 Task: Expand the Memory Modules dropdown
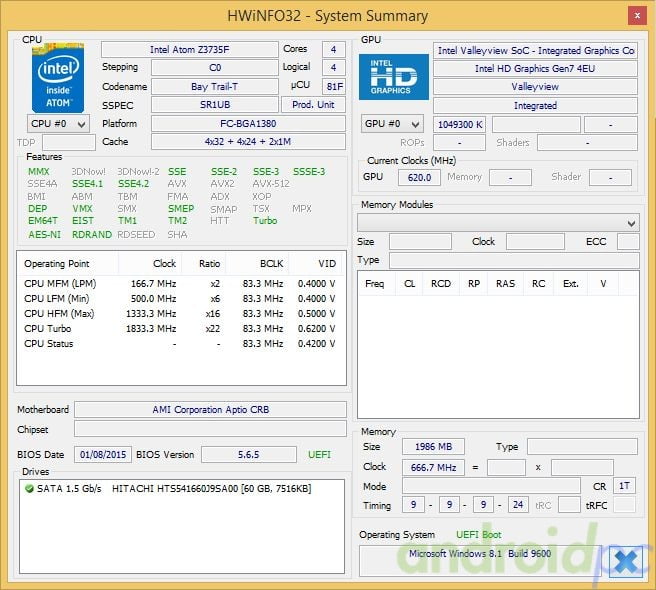tap(498, 223)
